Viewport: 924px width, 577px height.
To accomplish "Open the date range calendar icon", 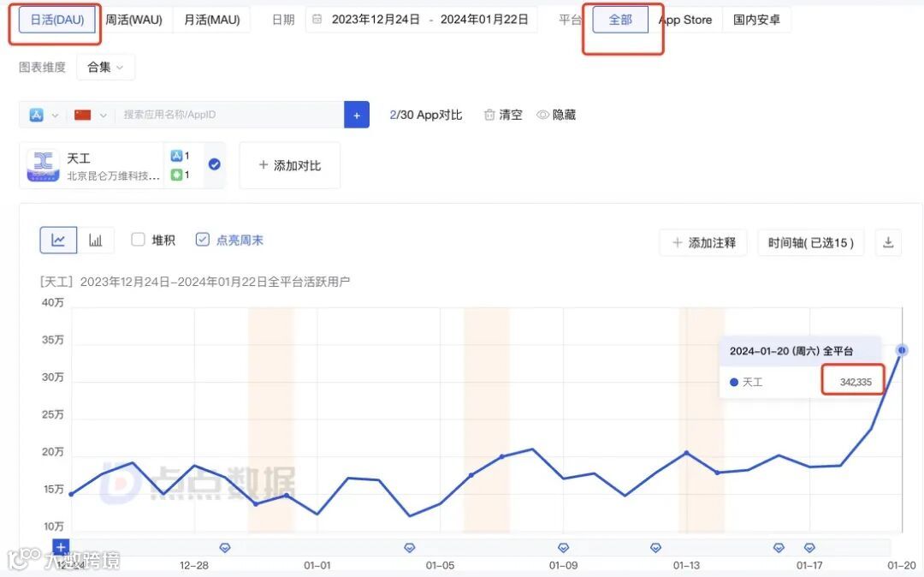I will (317, 20).
